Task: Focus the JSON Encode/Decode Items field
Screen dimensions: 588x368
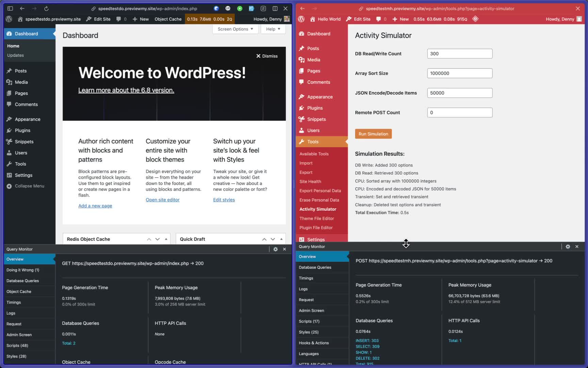Action: (x=460, y=93)
